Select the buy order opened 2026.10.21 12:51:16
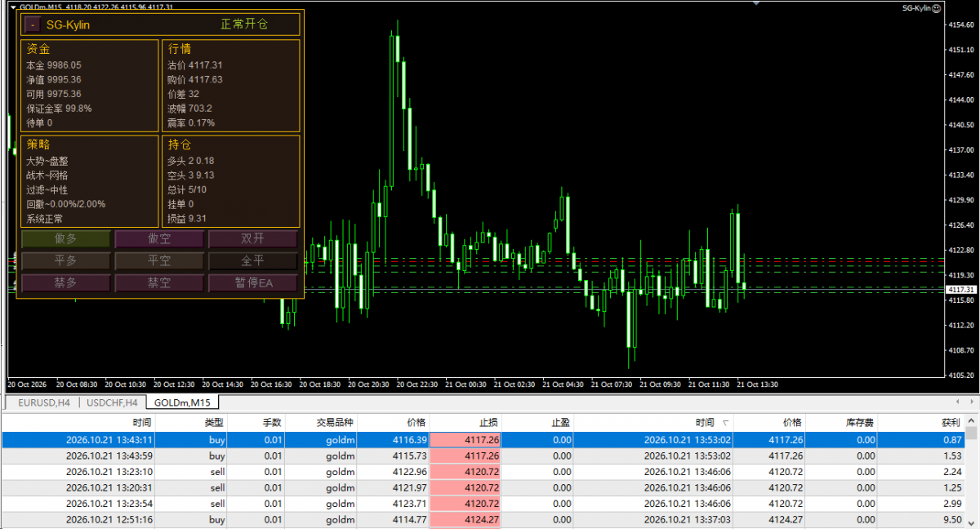Screen dimensions: 980x529 [483, 520]
